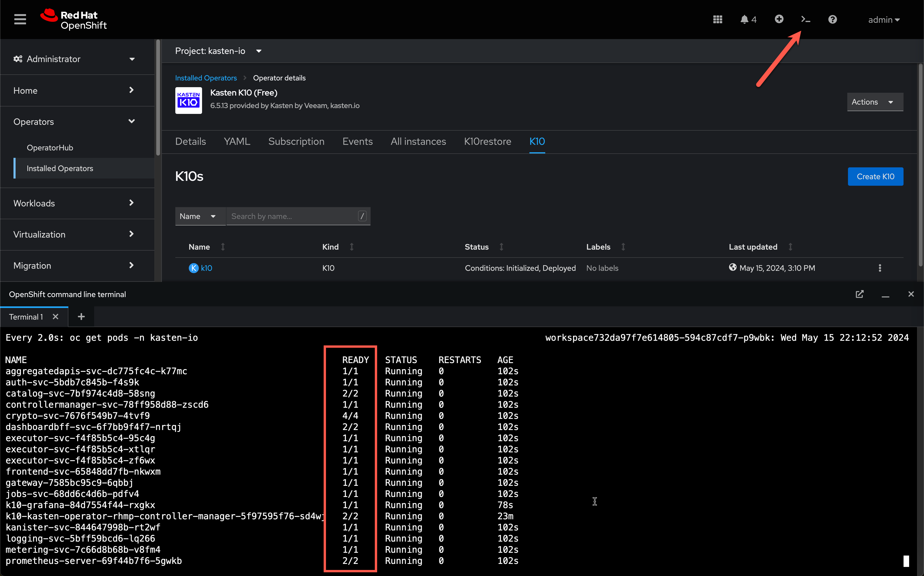The width and height of the screenshot is (924, 576).
Task: Click the No labels cell text
Action: click(602, 268)
